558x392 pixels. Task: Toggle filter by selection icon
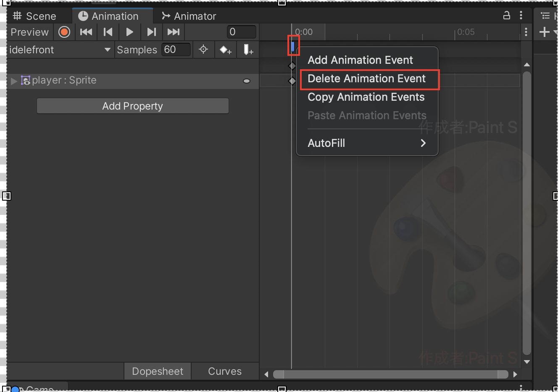click(x=203, y=50)
